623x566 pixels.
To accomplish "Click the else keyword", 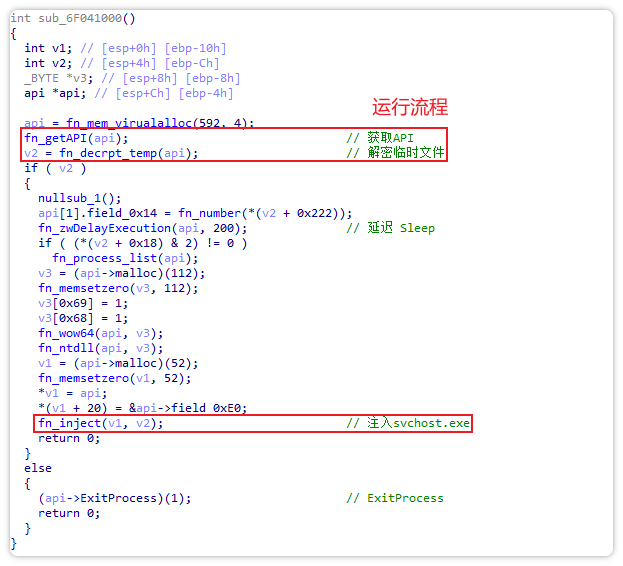I will coord(38,469).
